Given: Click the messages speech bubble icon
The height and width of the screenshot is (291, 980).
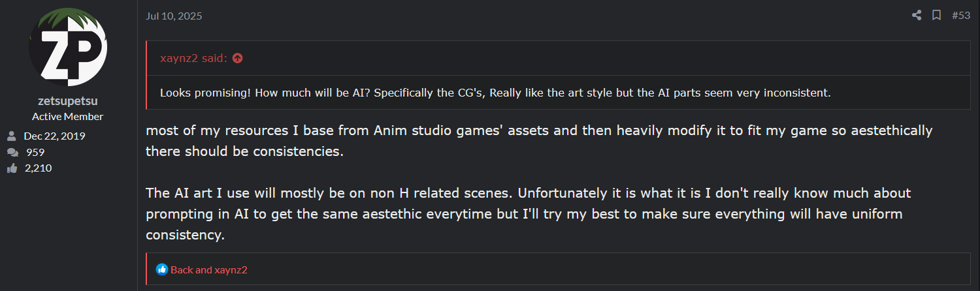Looking at the screenshot, I should (12, 152).
